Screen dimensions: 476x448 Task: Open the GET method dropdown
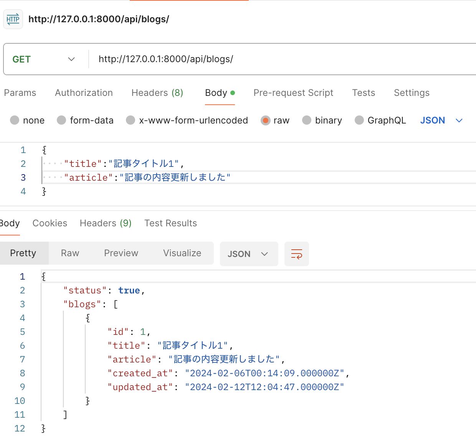coord(43,59)
